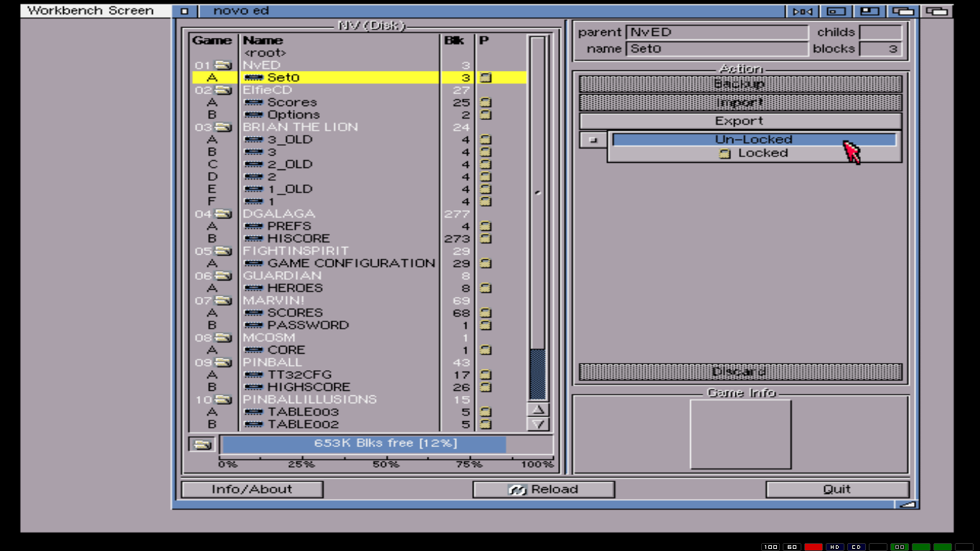The image size is (980, 551).
Task: Click the cycle gadget left of lock menu
Action: (x=593, y=140)
